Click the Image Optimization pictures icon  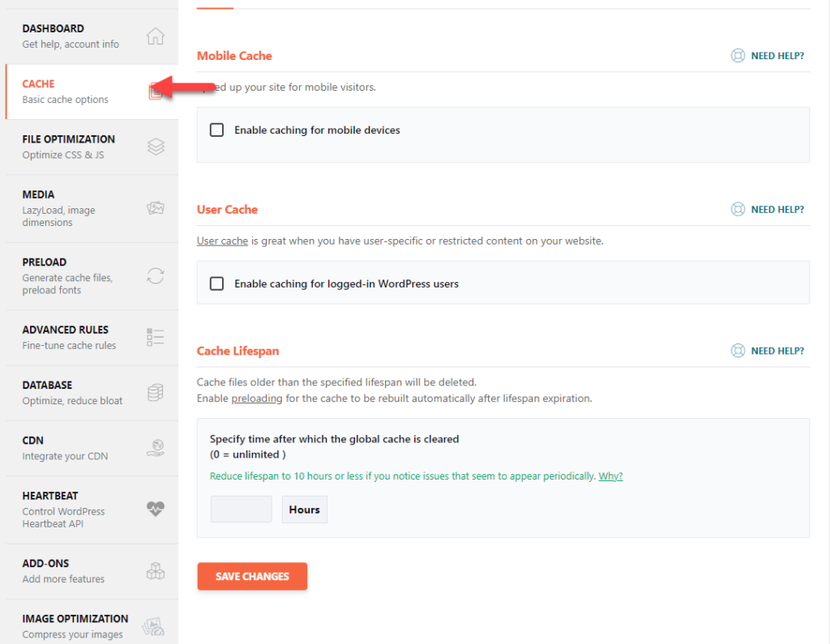tap(153, 626)
